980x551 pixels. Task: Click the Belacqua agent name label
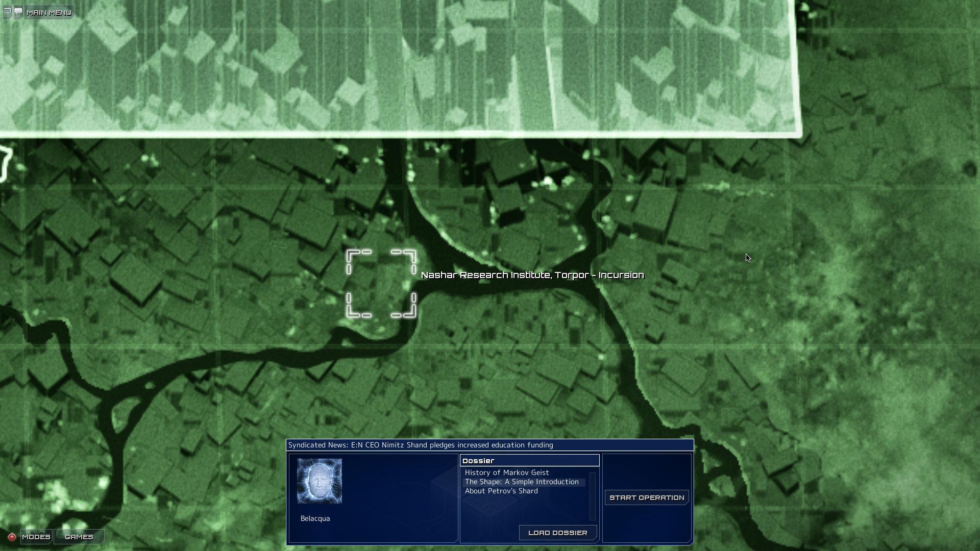(x=315, y=518)
